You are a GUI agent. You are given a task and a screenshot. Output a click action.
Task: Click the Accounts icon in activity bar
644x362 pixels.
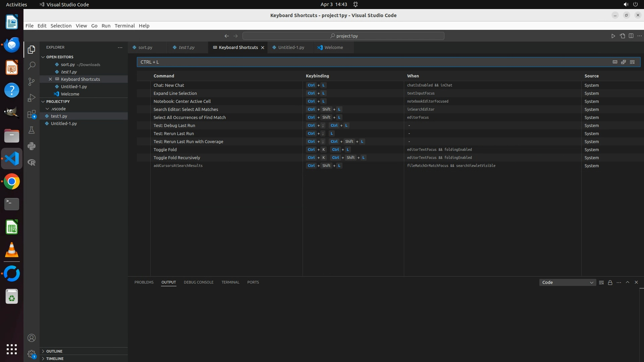32,338
